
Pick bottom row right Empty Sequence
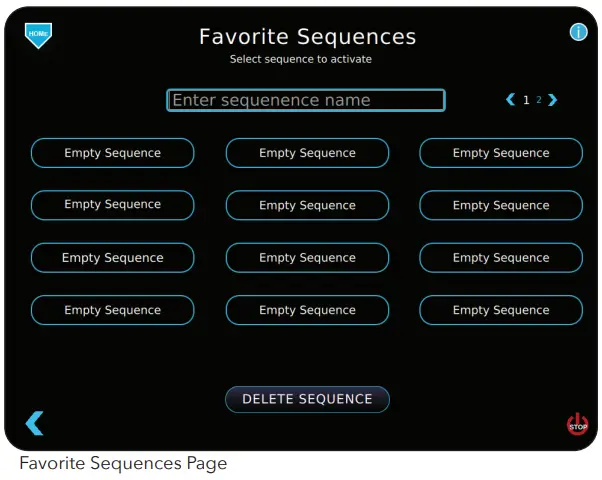pos(500,310)
